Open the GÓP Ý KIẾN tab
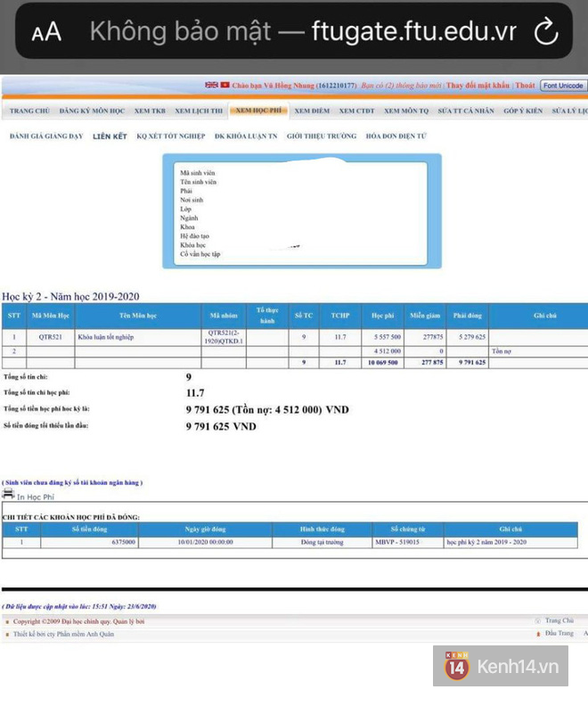 523,111
